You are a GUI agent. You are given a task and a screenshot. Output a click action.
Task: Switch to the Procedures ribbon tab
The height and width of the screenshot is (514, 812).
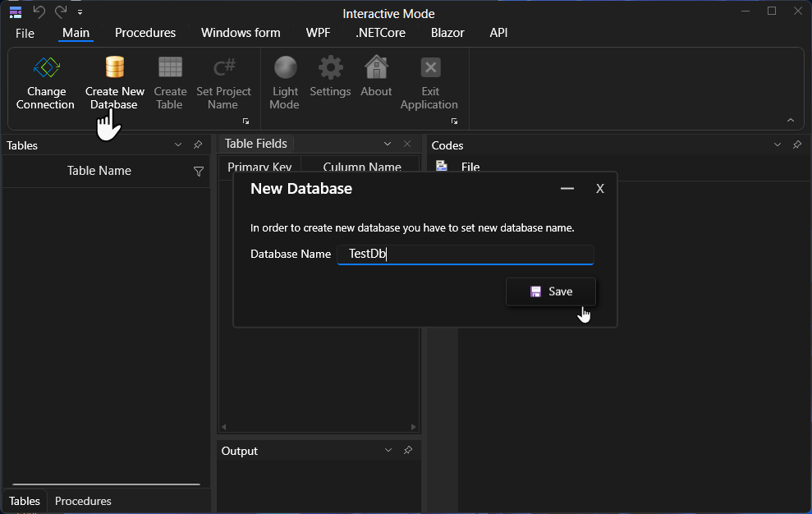(145, 33)
